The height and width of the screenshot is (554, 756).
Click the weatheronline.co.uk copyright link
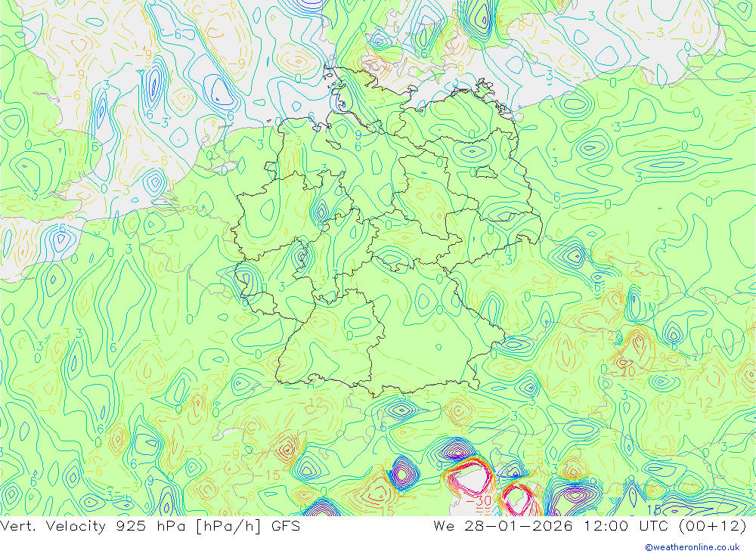tap(692, 546)
